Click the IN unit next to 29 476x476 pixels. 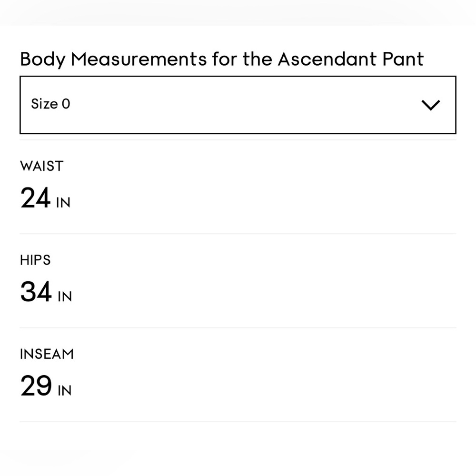coord(65,391)
